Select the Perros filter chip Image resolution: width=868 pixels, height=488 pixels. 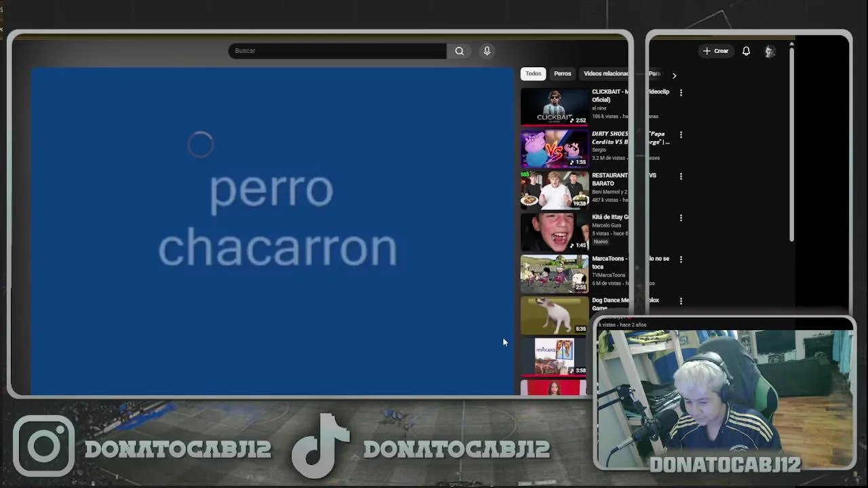point(562,73)
